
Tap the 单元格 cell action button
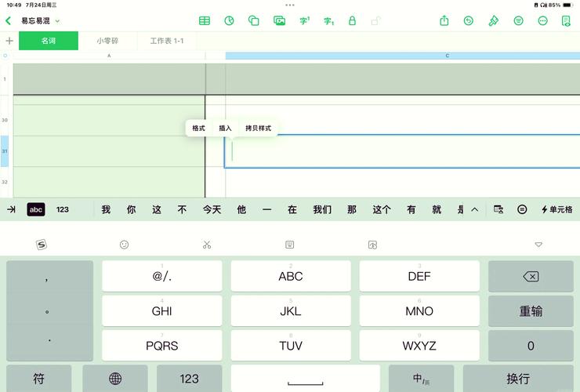[x=556, y=209]
